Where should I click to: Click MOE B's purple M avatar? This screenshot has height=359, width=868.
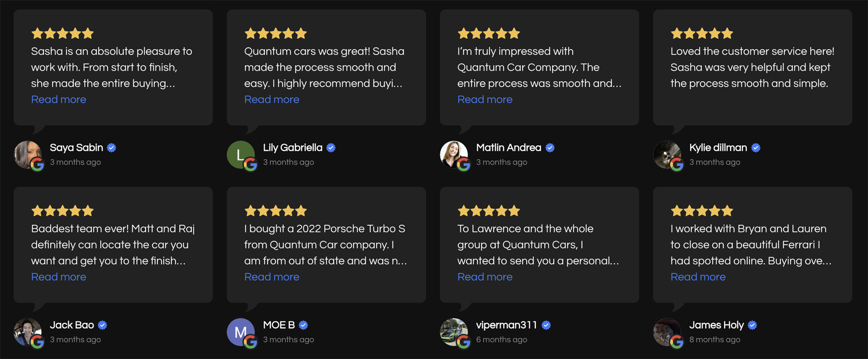[240, 331]
